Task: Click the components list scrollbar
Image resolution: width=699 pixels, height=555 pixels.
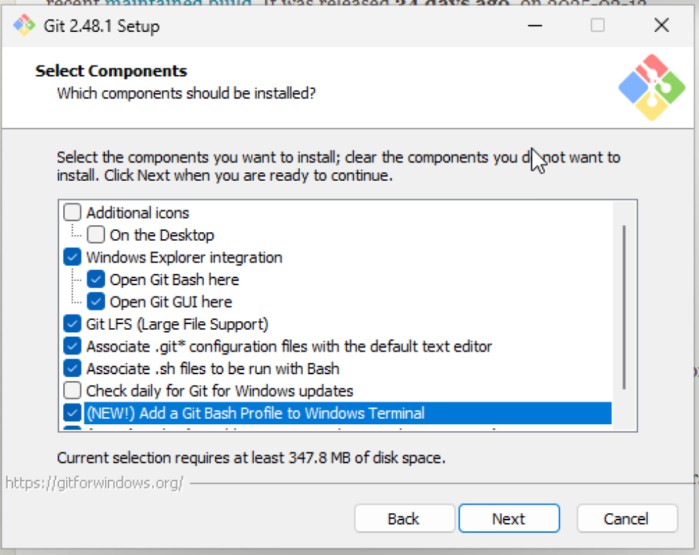Action: point(624,308)
